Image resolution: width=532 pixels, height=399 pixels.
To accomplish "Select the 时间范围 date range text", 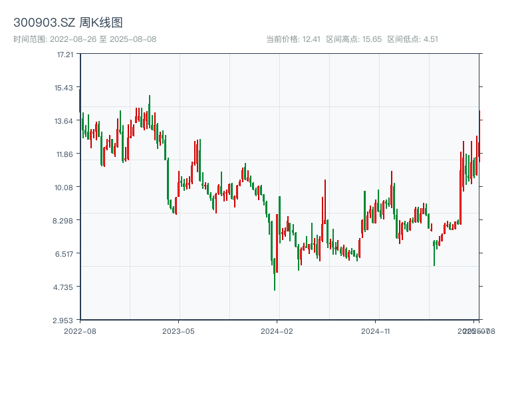I will click(84, 39).
